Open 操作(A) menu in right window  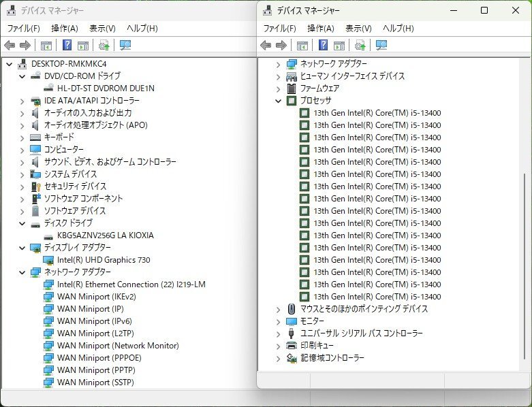click(x=321, y=29)
